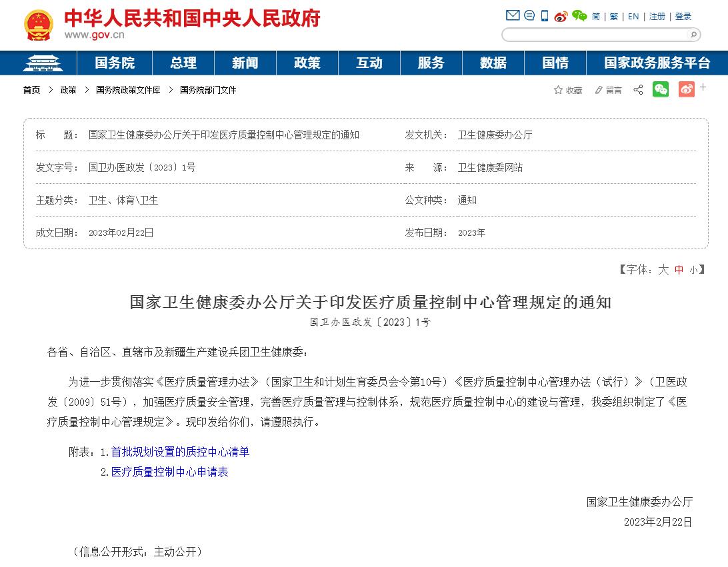The width and height of the screenshot is (728, 567).
Task: Click 卫生健康委网站 source value
Action: (490, 167)
